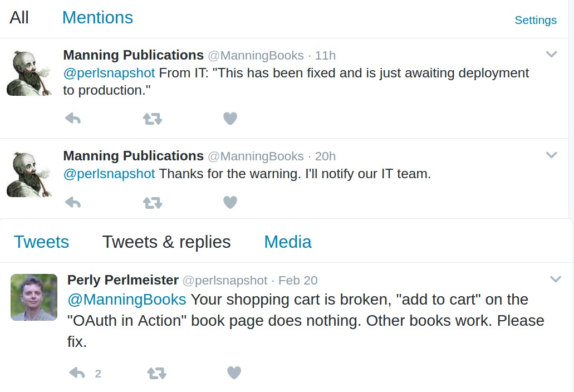Click the @perlsnapshot mention in the 11h tweet
Image resolution: width=574 pixels, height=392 pixels.
pyautogui.click(x=109, y=73)
